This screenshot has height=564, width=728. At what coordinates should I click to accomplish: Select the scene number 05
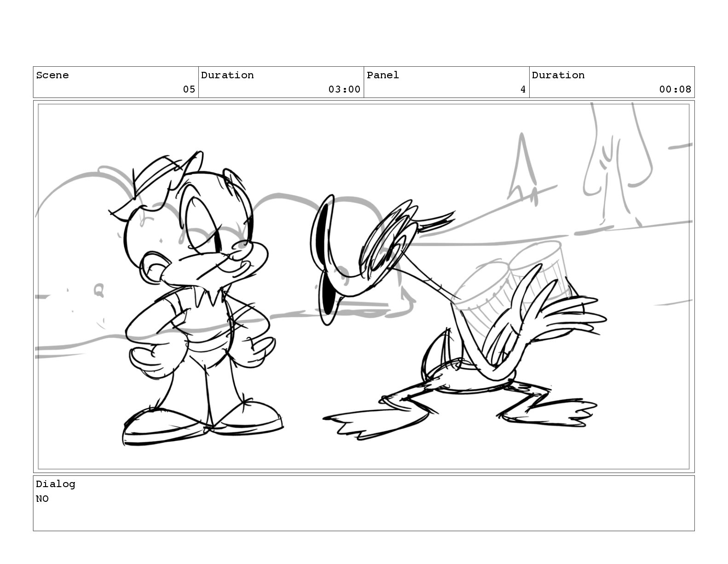189,89
